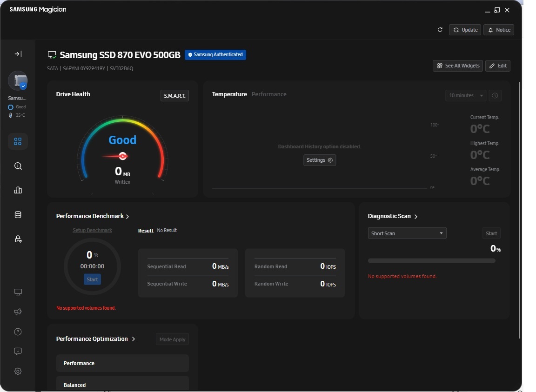Open the Dashboard grid icon in sidebar
The height and width of the screenshot is (392, 536).
tap(18, 141)
